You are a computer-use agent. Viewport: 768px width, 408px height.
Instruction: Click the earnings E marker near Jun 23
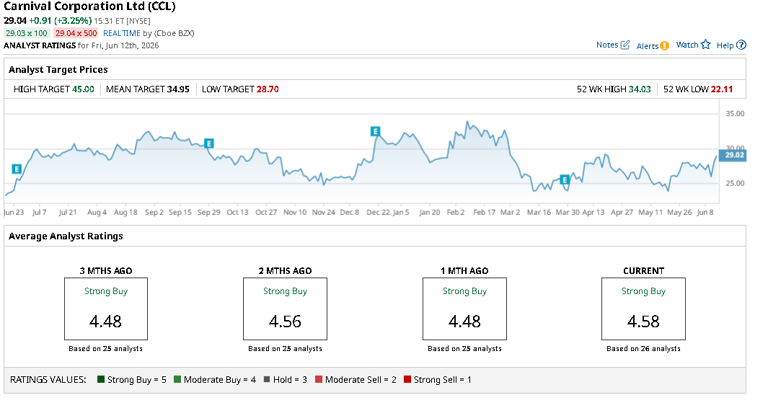[x=17, y=169]
